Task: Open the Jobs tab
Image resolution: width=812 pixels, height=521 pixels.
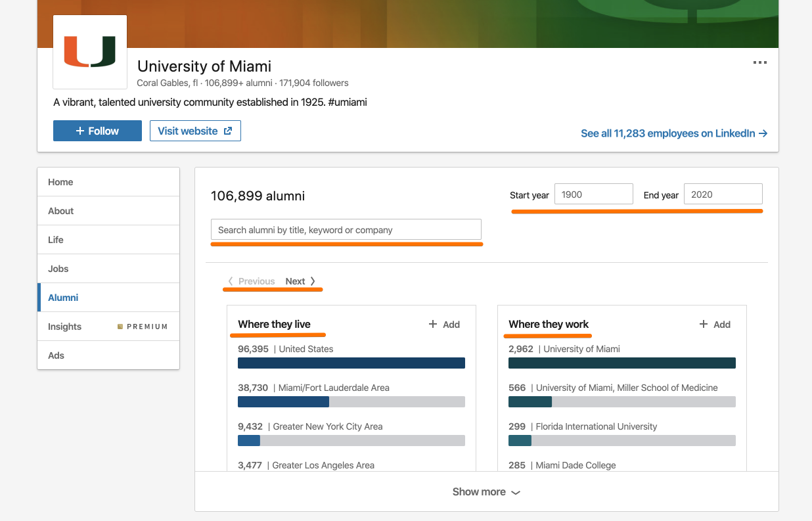Action: (108, 269)
